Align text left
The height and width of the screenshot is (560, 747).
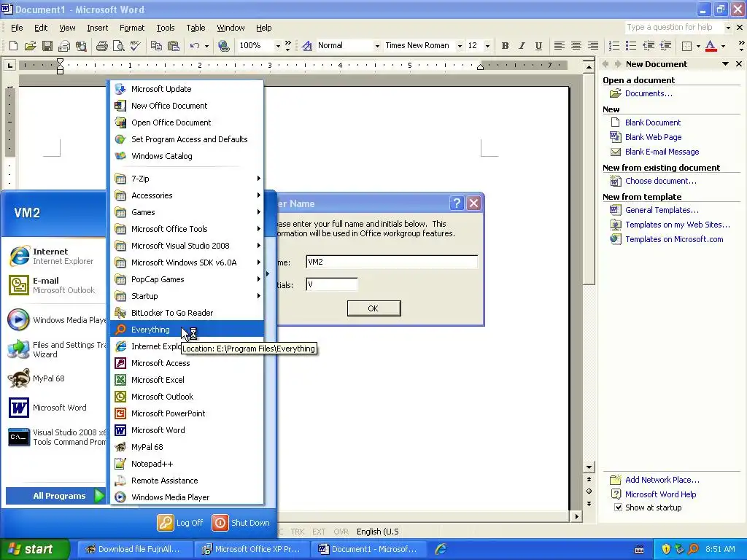[560, 46]
